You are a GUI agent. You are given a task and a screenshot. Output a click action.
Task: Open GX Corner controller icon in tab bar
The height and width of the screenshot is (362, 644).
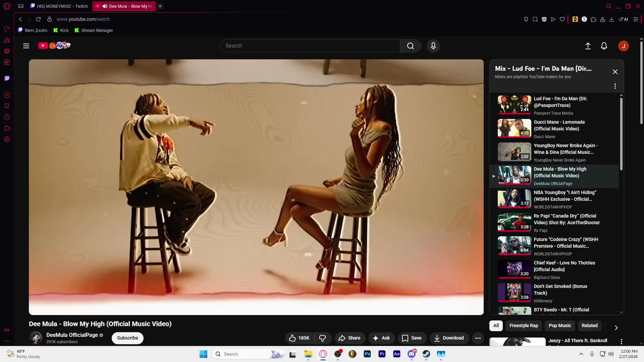21,6
